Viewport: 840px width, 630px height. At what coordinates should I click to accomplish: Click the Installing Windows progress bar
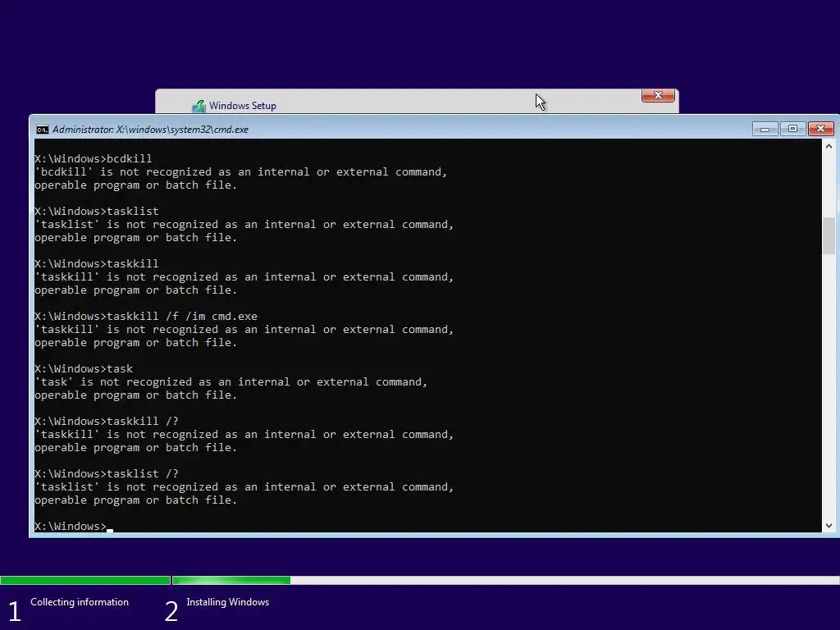pyautogui.click(x=505, y=580)
